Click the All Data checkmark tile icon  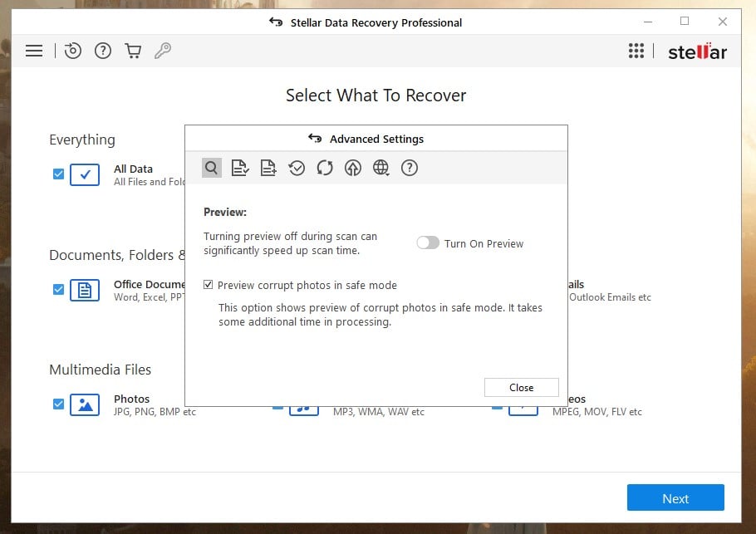coord(85,174)
